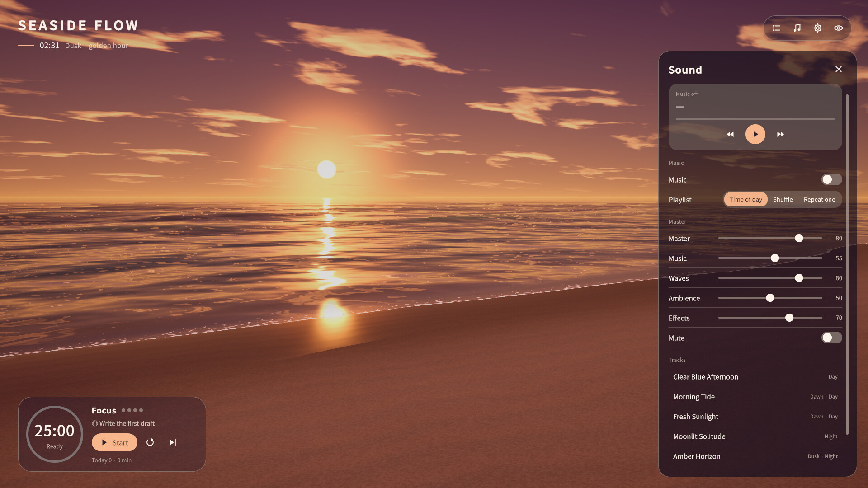Click the 25:00 timer ring
The width and height of the screenshot is (868, 488).
click(x=55, y=434)
